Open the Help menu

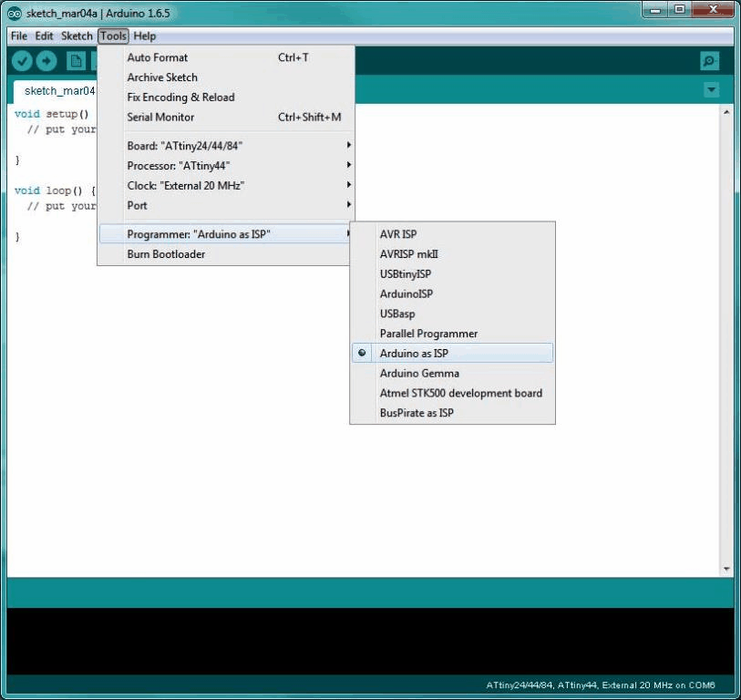click(144, 36)
